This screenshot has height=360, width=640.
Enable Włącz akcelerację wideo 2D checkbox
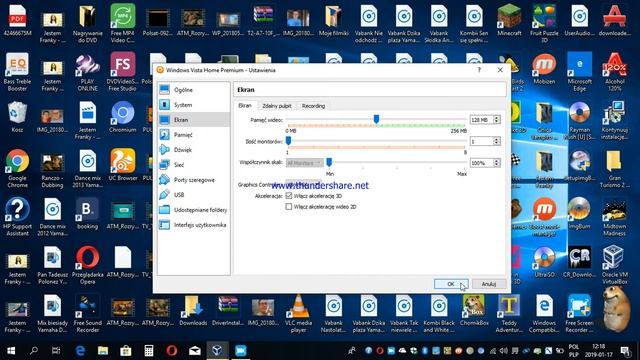(289, 207)
